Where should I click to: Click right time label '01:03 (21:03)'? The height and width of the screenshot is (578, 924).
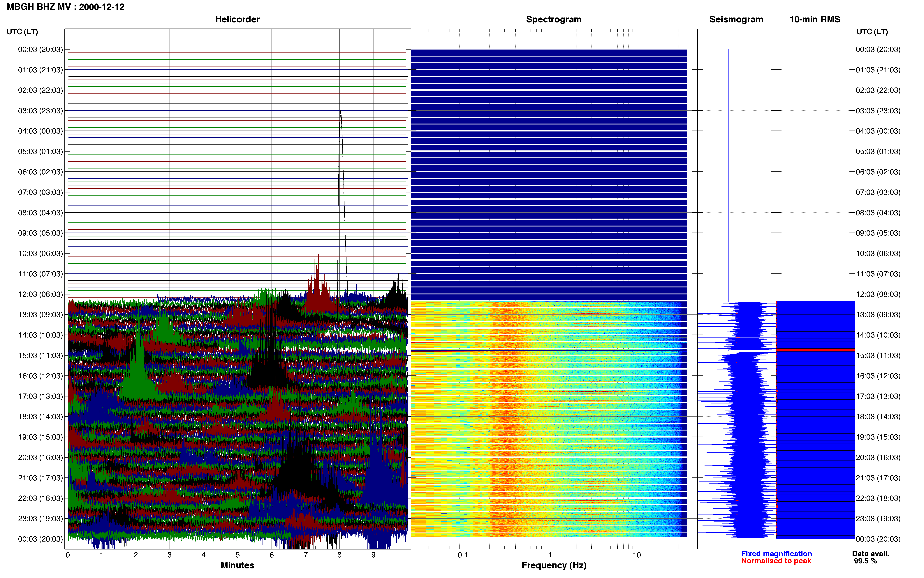(x=878, y=70)
